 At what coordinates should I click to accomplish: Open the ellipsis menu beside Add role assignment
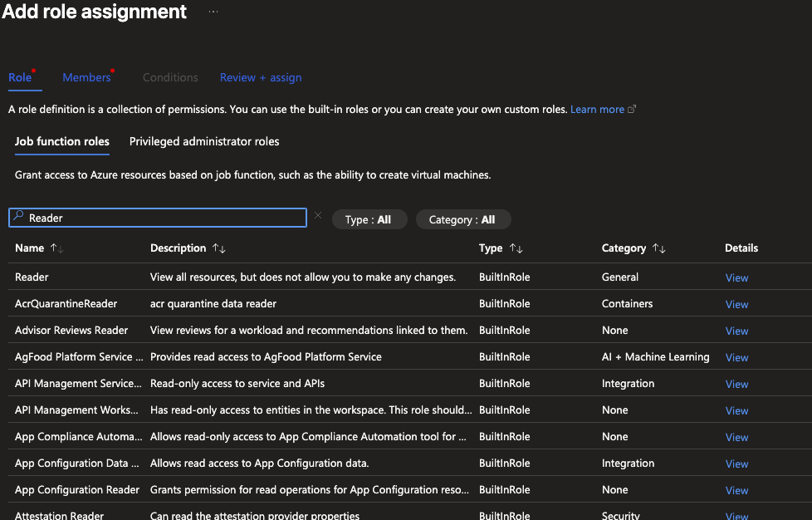pos(213,12)
